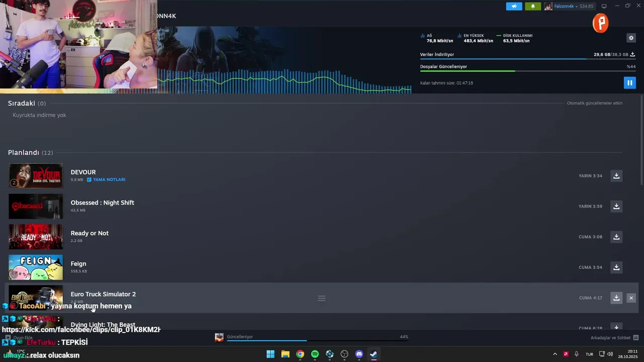Click the Disk Kullanımı legend
Image resolution: width=644 pixels, height=362 pixels.
(514, 38)
